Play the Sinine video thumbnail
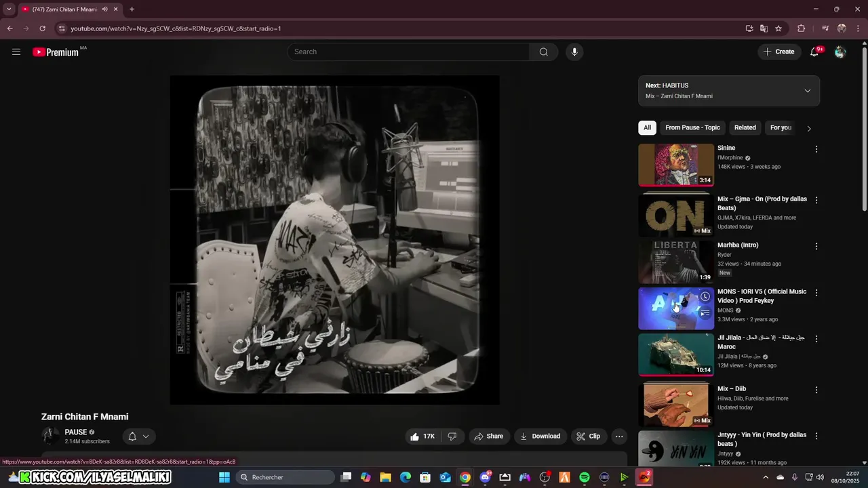 (x=676, y=165)
